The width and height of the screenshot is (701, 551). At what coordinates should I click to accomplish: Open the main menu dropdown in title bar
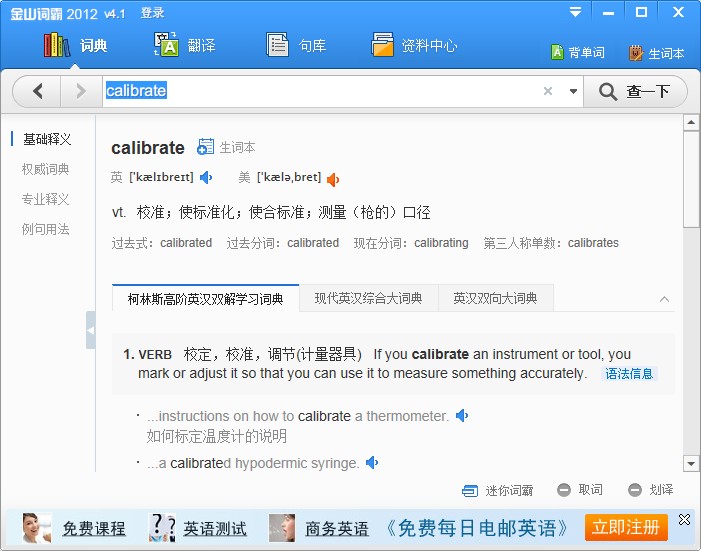coord(575,12)
